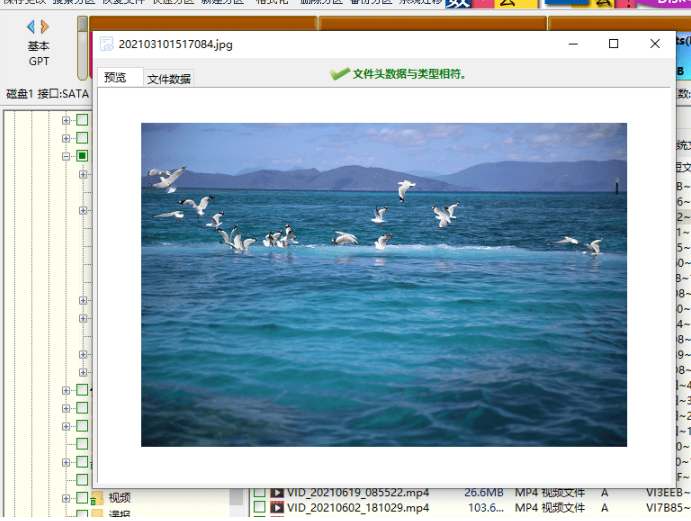The image size is (691, 521).
Task: Click the 磁盘1 接口:SATA disk info text
Action: tap(48, 94)
